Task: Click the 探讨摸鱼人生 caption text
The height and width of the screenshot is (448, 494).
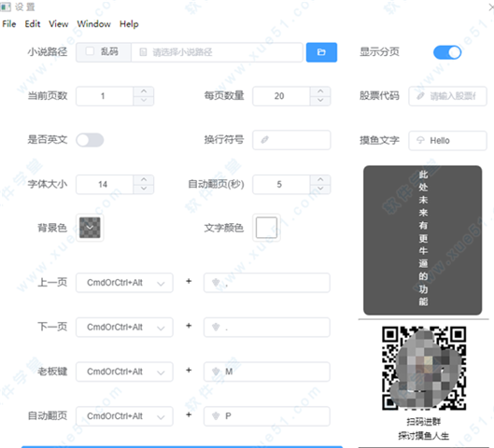Action: click(x=423, y=436)
